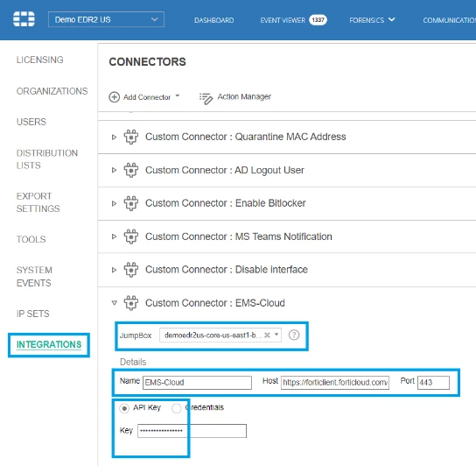Click the Custom Connector : Quarantine MAC Address title
The height and width of the screenshot is (466, 476).
click(x=246, y=137)
